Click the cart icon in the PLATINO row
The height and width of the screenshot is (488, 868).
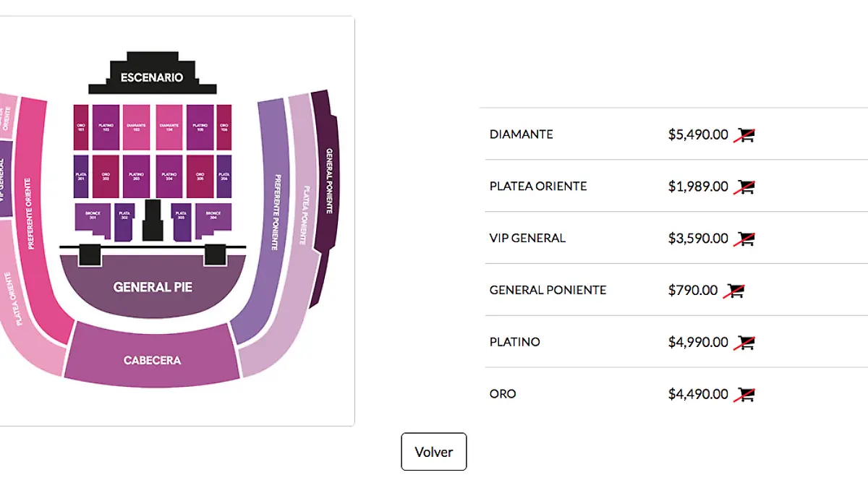(744, 343)
